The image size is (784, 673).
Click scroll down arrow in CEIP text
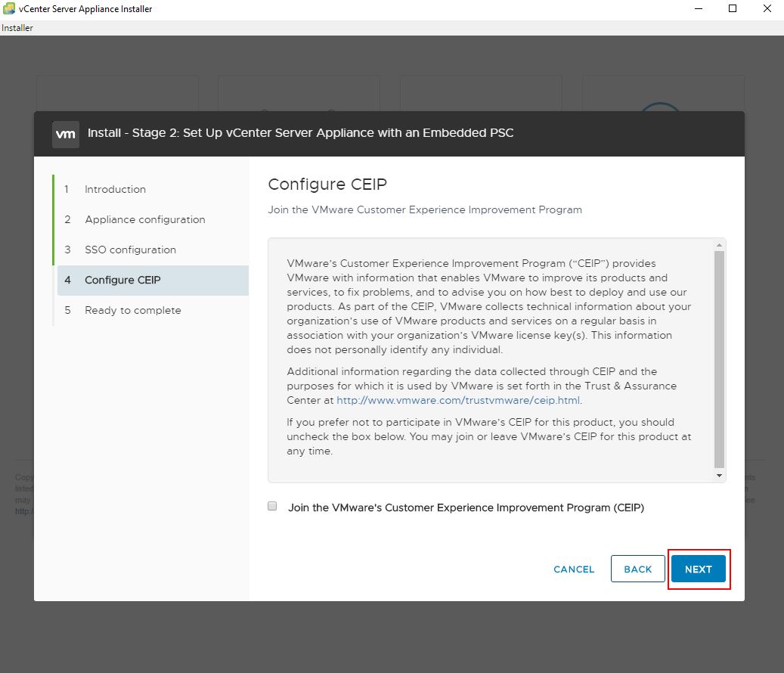pos(719,476)
